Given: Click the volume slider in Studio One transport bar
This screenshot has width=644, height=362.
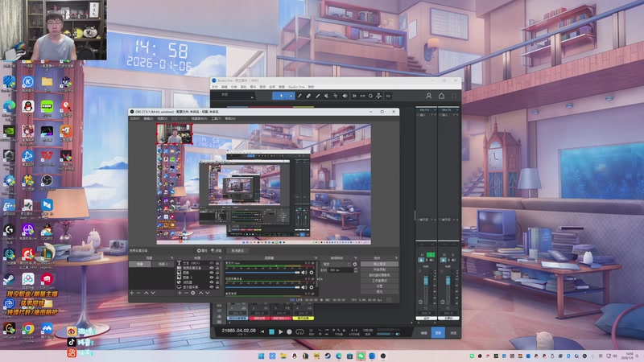Looking at the screenshot, I should click(x=386, y=334).
